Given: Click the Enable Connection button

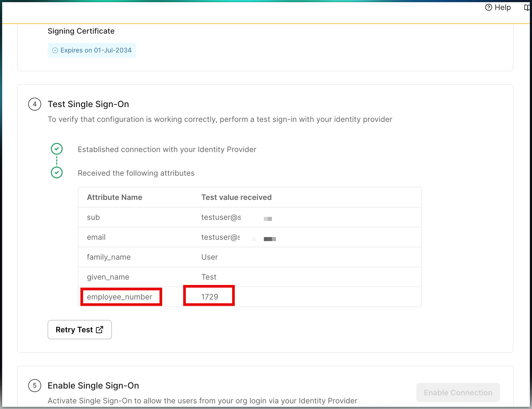Looking at the screenshot, I should coord(458,393).
